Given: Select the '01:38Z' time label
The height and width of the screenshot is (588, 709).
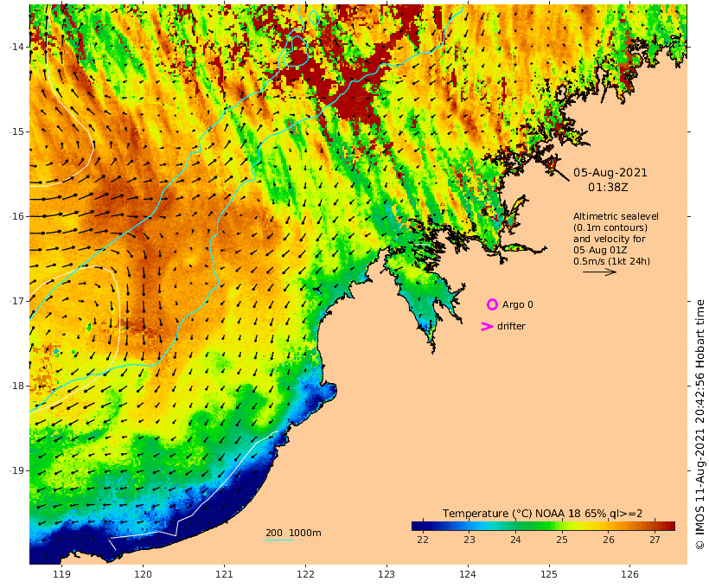Looking at the screenshot, I should [608, 187].
